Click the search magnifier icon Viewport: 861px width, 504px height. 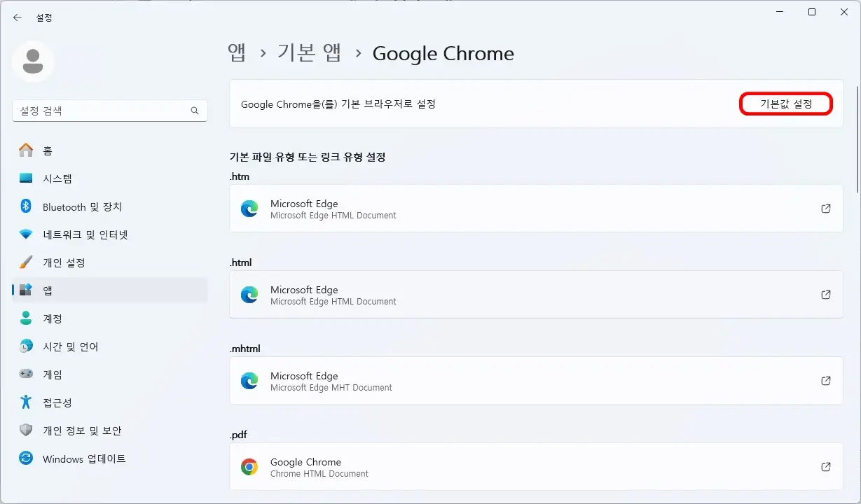point(195,111)
